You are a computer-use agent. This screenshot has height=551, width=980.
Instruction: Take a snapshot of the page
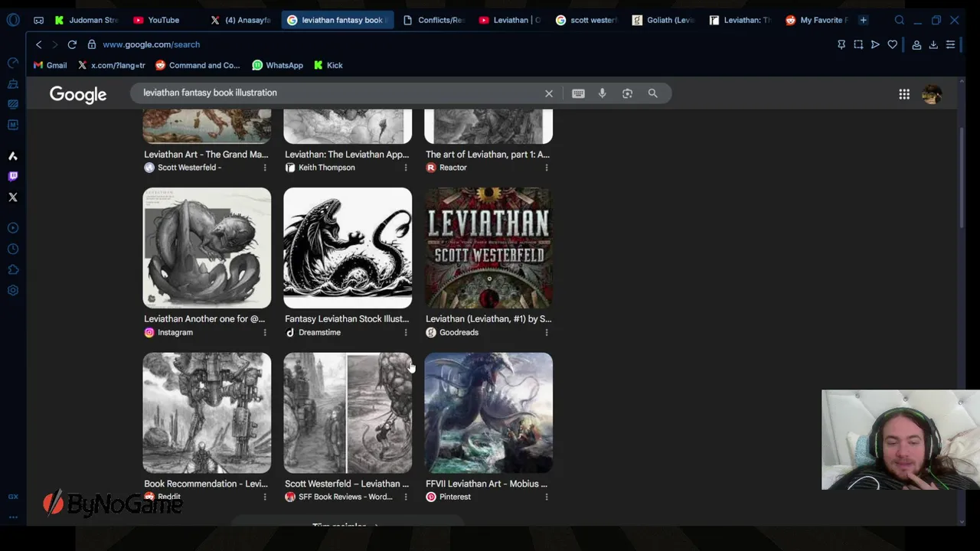[858, 44]
